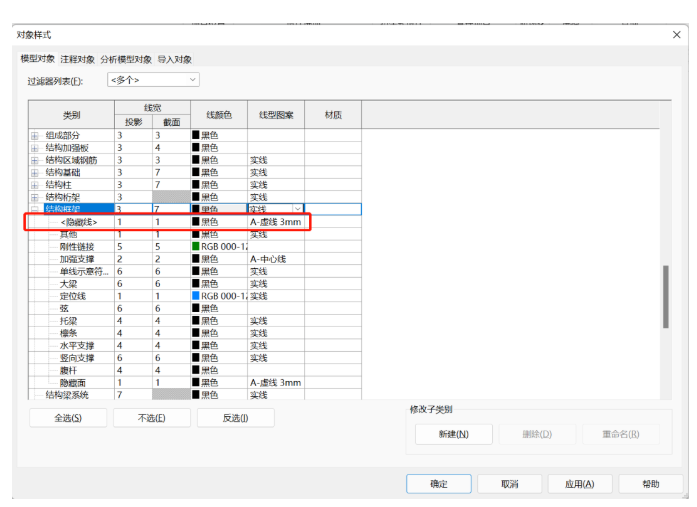Click the 反选(I) button

coord(236,418)
